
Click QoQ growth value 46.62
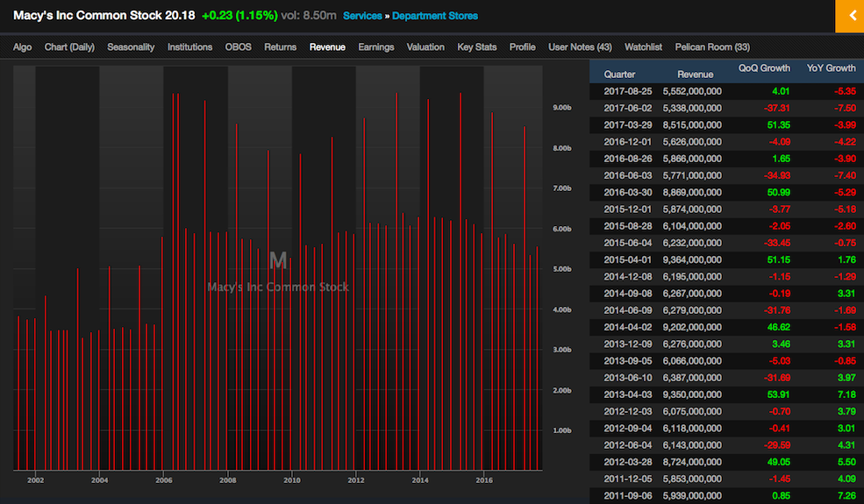[x=779, y=327]
